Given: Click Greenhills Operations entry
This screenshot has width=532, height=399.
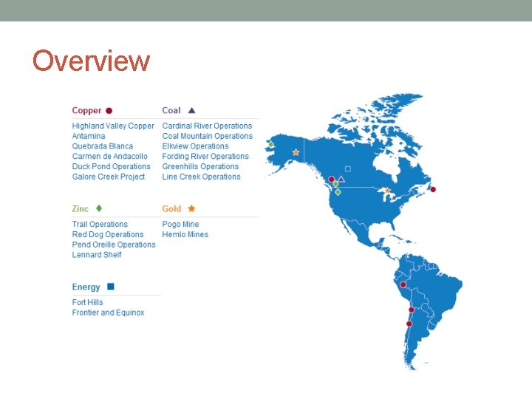Looking at the screenshot, I should [200, 166].
